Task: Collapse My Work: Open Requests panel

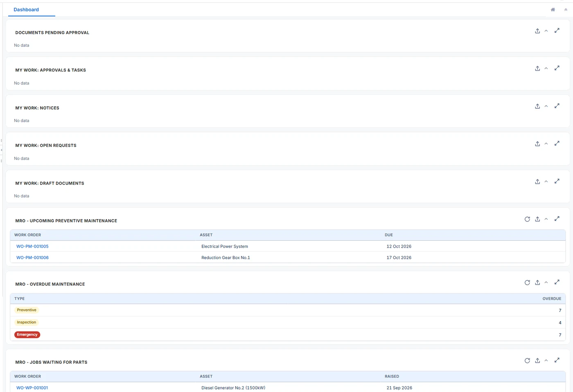Action: click(x=546, y=144)
